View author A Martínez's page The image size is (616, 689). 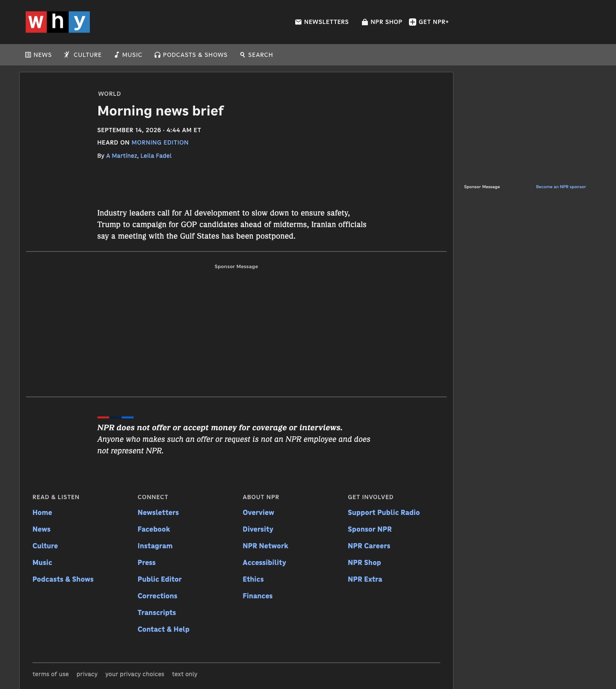point(121,156)
